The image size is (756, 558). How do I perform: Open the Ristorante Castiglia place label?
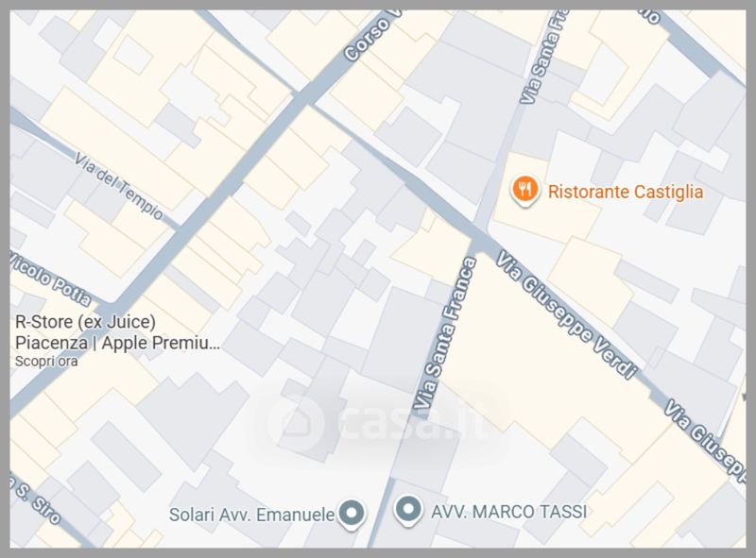pos(626,192)
